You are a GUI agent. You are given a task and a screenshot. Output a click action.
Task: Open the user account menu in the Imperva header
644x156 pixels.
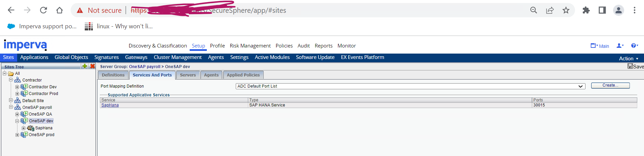click(620, 46)
